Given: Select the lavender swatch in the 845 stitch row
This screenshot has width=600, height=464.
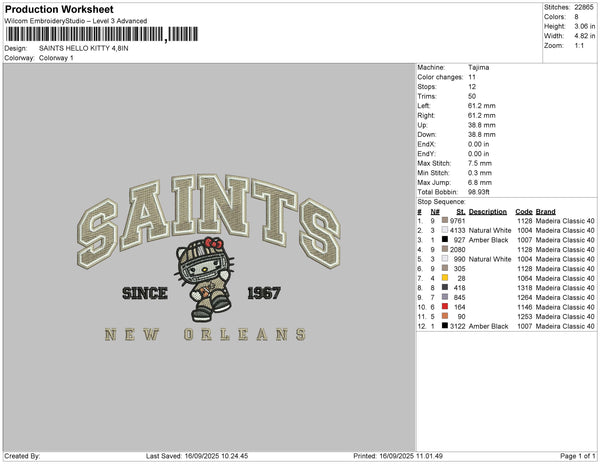Looking at the screenshot, I should (x=445, y=297).
